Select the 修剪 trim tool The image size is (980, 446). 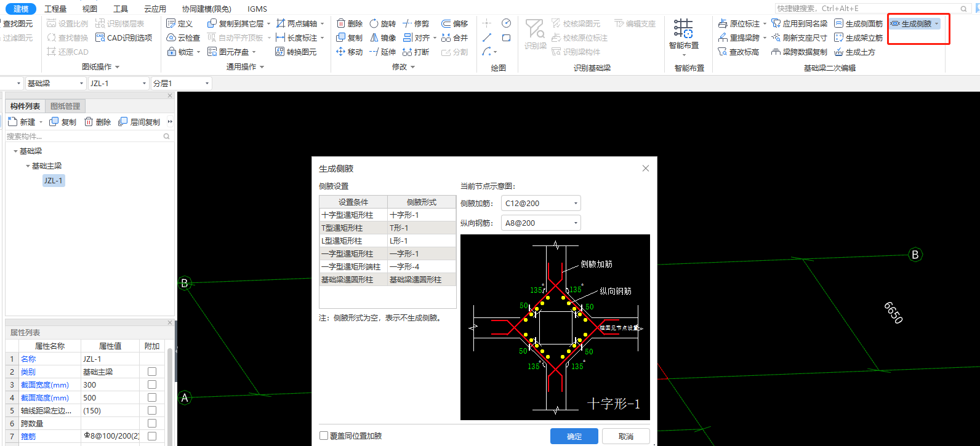click(x=416, y=23)
